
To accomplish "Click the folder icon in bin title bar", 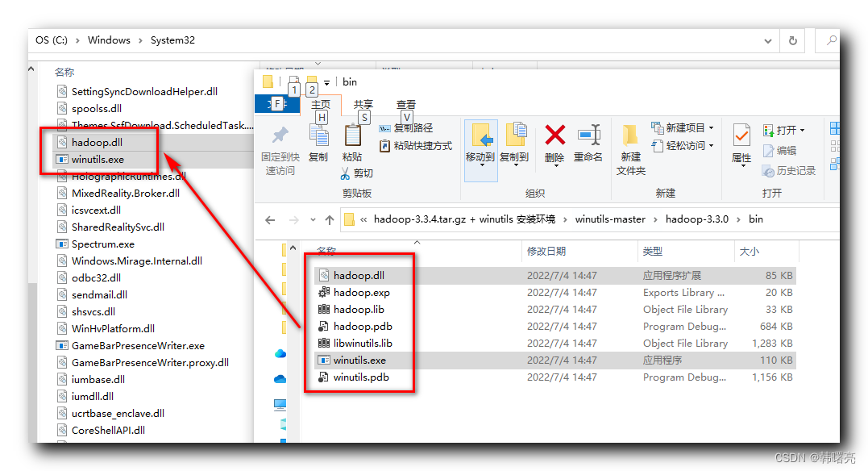I will tap(268, 82).
